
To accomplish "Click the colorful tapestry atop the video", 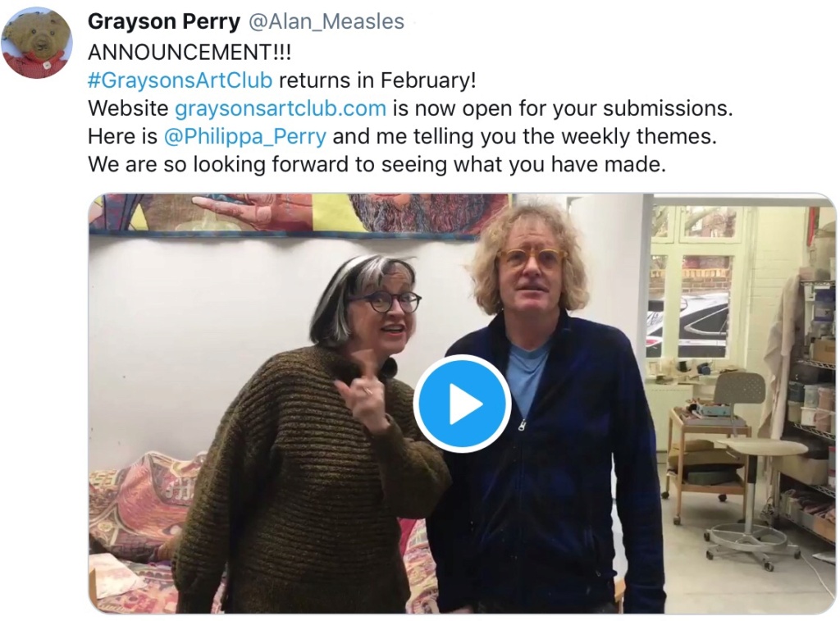I will point(300,214).
